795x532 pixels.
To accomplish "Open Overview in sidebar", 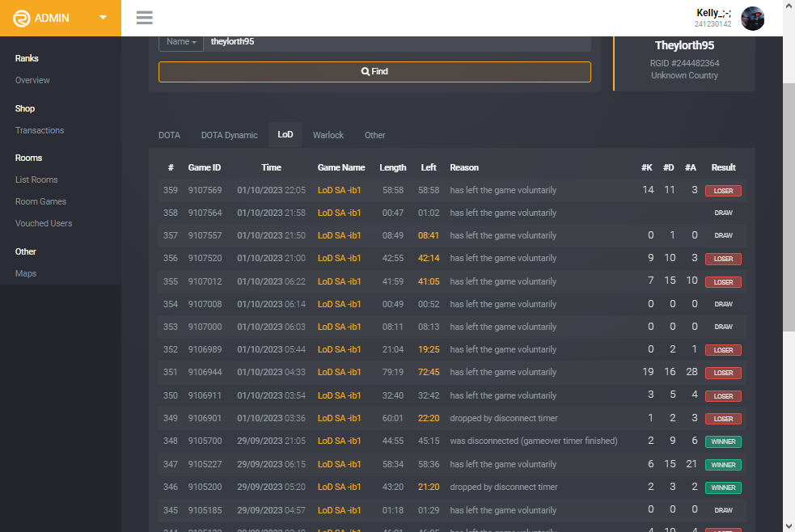I will [32, 80].
